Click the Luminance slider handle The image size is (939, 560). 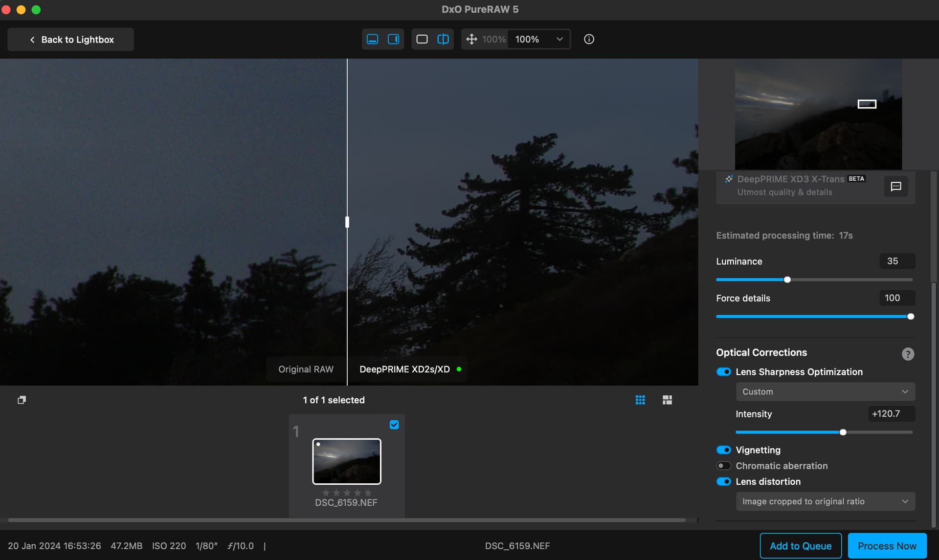(x=787, y=280)
